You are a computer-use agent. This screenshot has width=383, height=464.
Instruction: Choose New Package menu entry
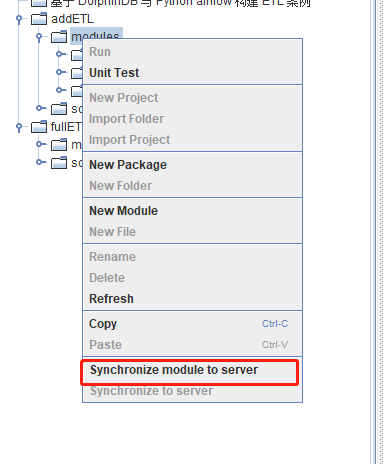pyautogui.click(x=192, y=165)
